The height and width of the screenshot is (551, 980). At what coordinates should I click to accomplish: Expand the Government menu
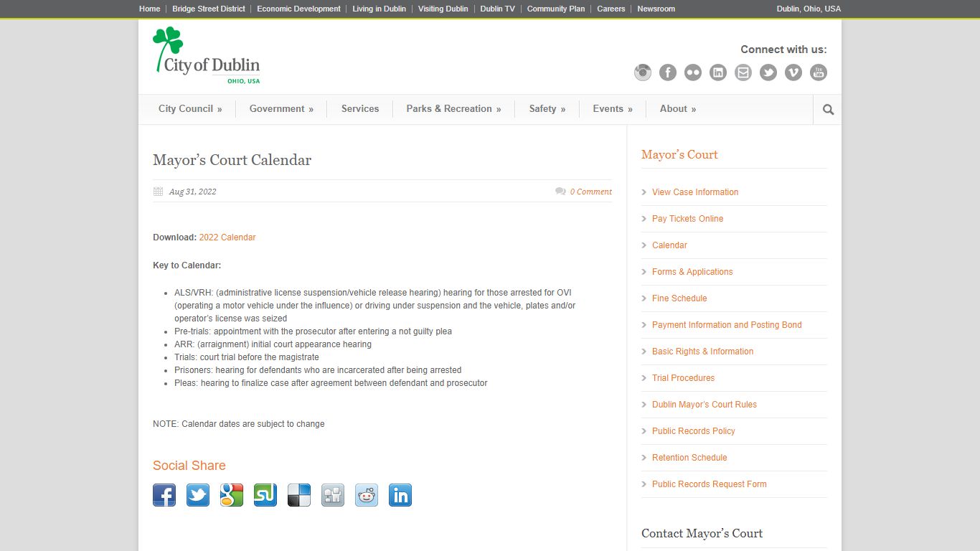[x=281, y=109]
